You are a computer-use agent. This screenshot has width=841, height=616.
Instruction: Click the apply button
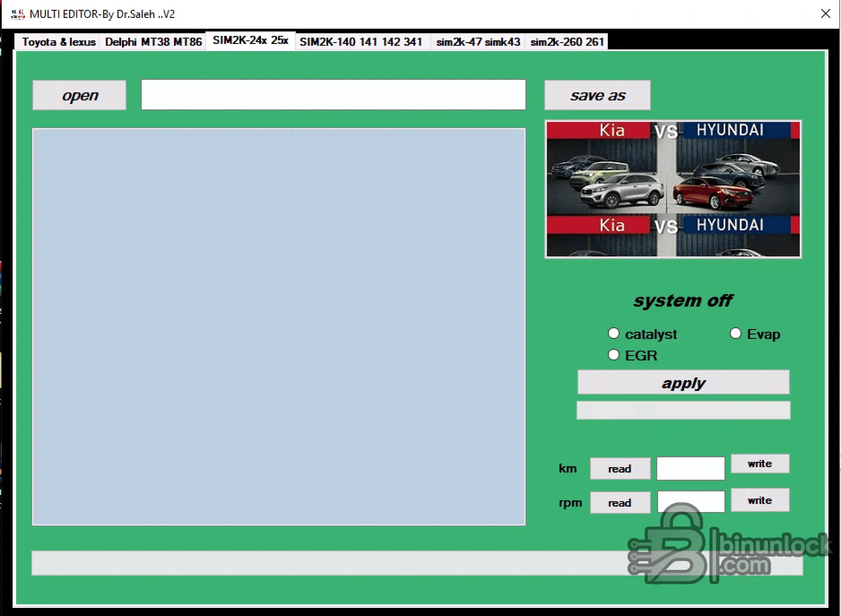pos(684,382)
